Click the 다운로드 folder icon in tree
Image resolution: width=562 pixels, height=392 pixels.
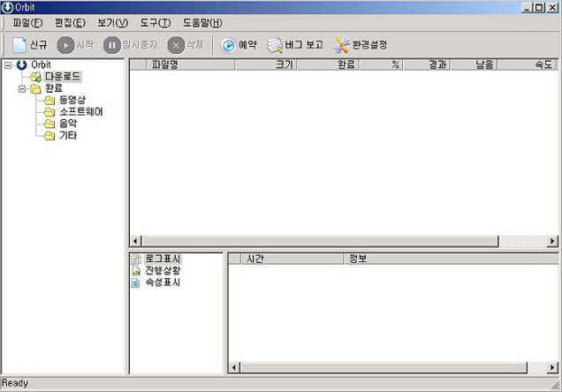pyautogui.click(x=36, y=77)
